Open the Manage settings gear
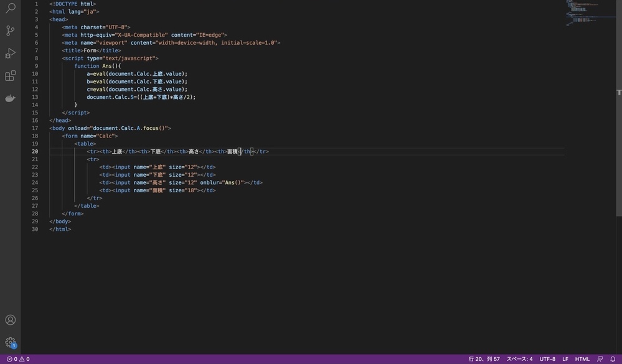 [10, 342]
